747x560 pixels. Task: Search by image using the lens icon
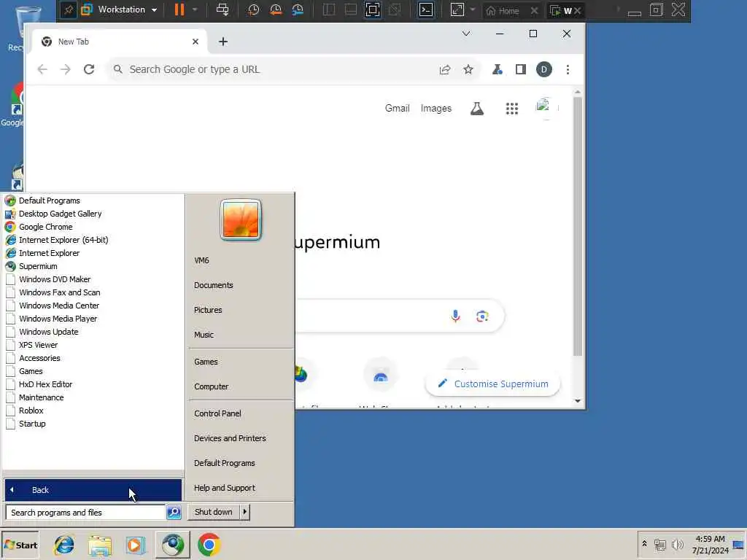[x=482, y=316]
